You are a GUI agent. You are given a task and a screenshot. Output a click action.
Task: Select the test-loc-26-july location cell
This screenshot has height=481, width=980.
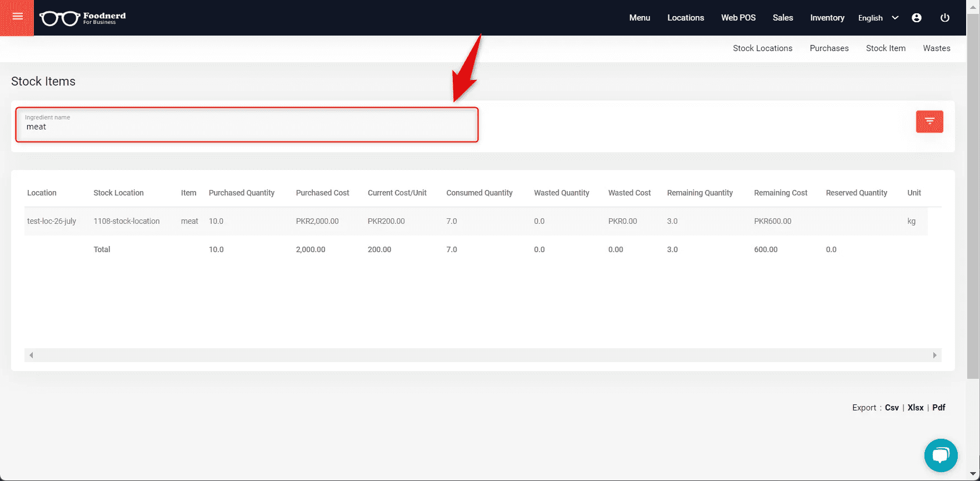tap(52, 221)
